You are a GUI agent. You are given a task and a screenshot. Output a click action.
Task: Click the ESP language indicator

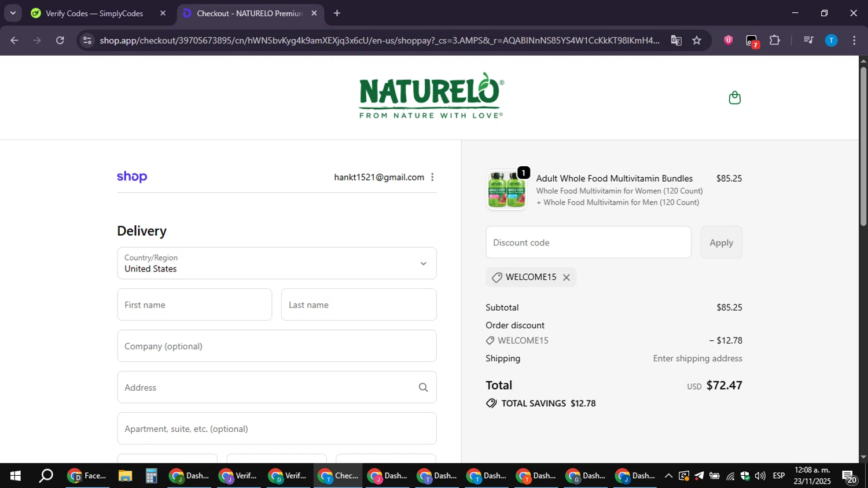coord(779,476)
